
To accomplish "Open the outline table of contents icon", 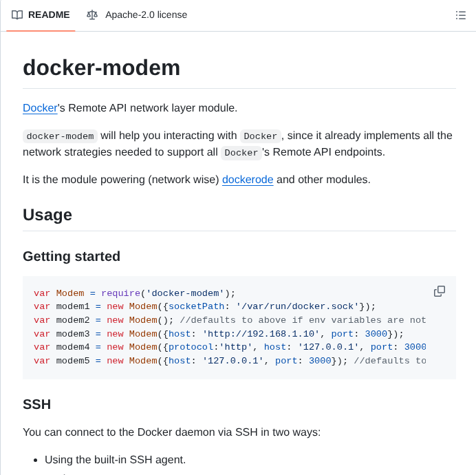I will pyautogui.click(x=460, y=15).
